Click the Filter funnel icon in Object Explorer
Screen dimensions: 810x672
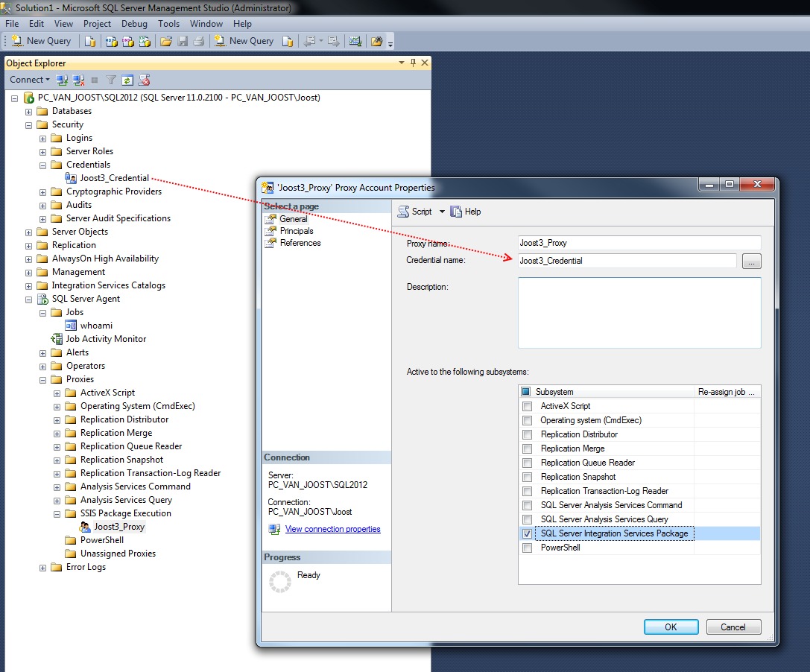[110, 80]
